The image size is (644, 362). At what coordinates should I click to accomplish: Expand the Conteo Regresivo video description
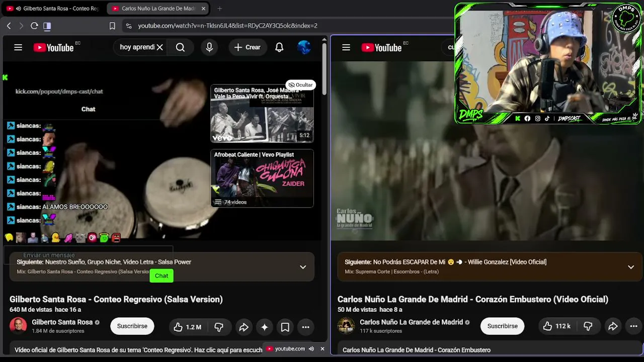[x=138, y=350]
